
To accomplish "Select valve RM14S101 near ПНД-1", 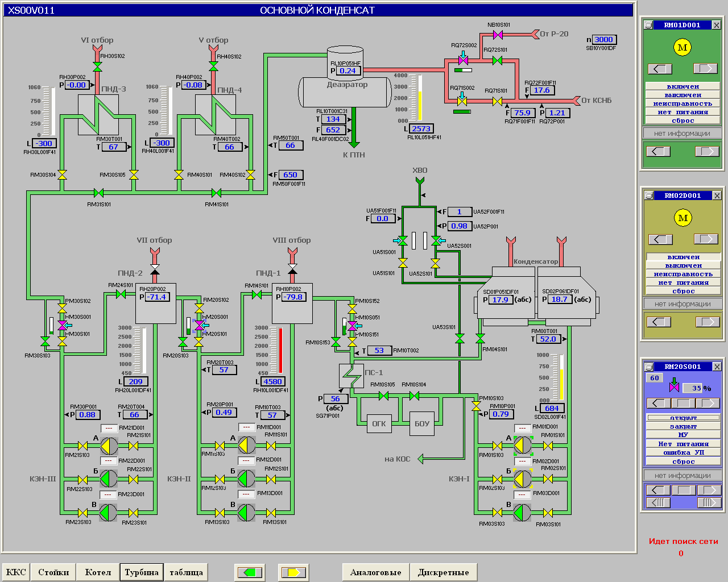I will [x=257, y=294].
